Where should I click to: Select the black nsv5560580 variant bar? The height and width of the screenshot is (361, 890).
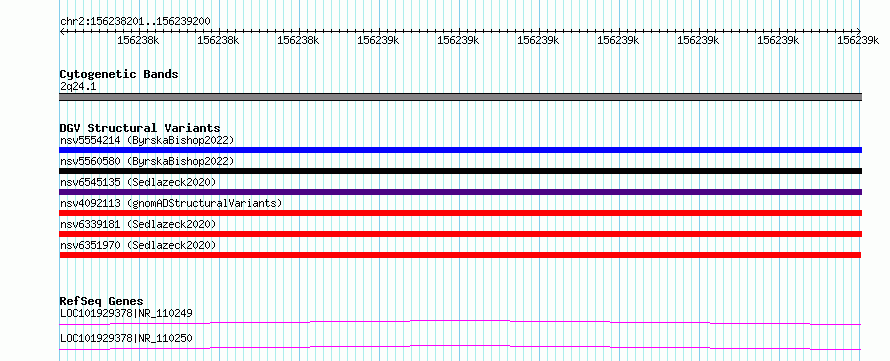click(460, 171)
